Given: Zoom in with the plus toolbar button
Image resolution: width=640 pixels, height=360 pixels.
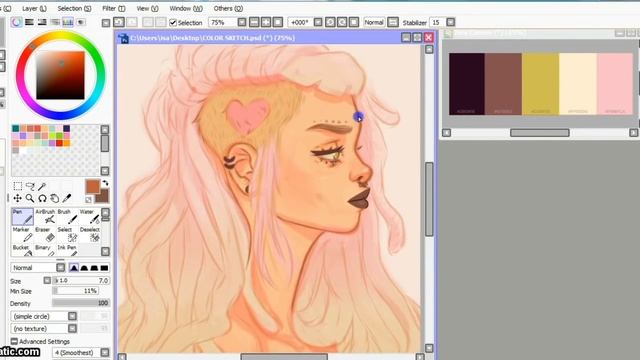Looking at the screenshot, I should click(x=266, y=22).
